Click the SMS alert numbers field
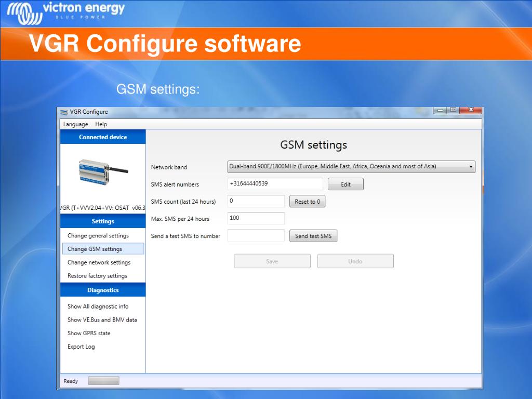 [275, 184]
